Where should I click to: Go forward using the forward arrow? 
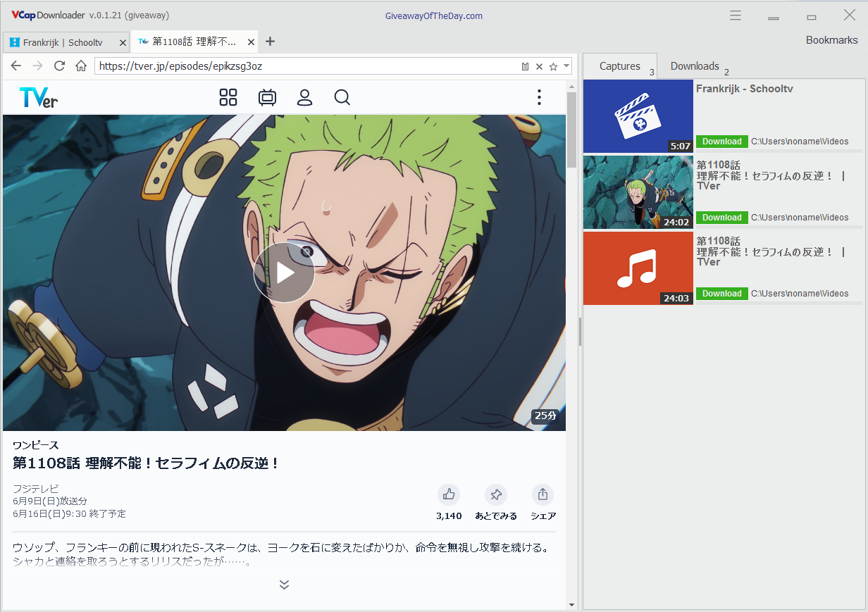point(38,66)
